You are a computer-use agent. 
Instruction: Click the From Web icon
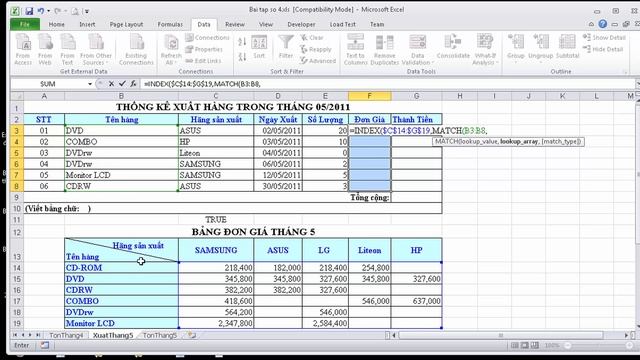pos(45,50)
